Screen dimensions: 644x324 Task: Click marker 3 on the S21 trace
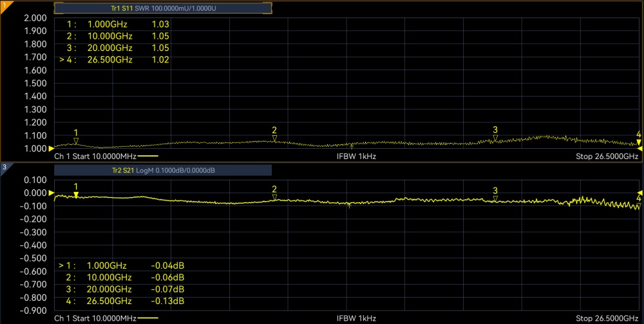coord(495,199)
